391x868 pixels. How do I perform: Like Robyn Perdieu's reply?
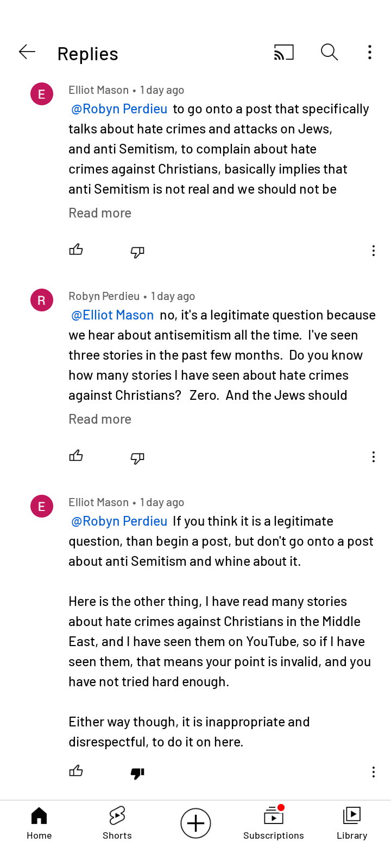tap(76, 456)
